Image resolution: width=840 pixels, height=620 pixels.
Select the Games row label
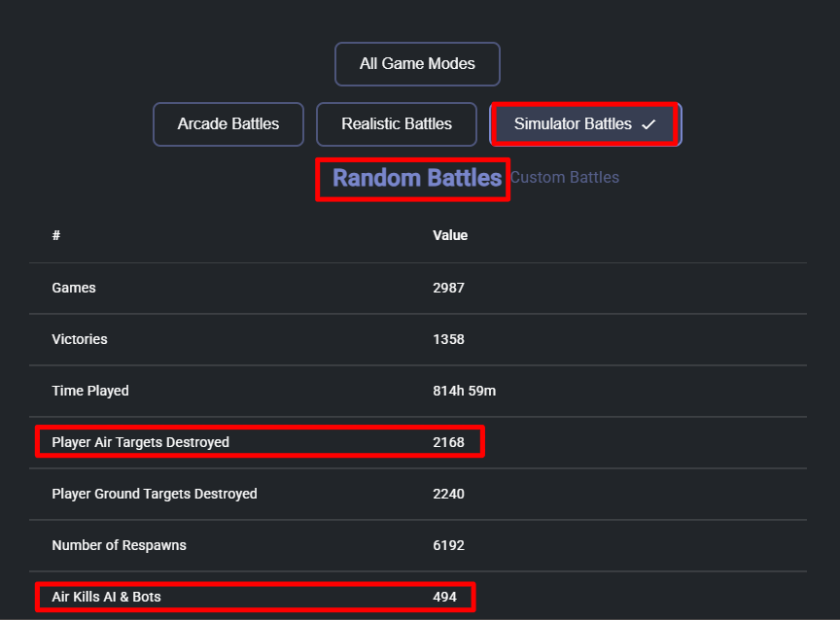point(74,288)
